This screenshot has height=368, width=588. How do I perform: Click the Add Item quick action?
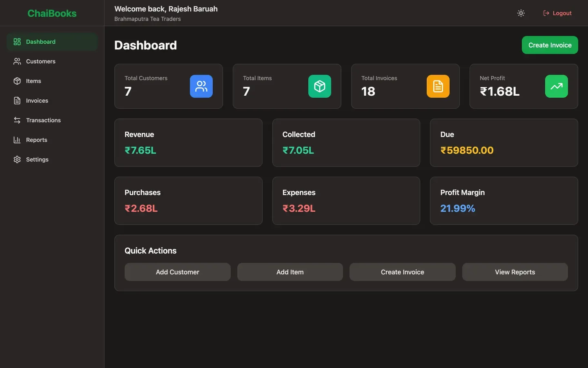click(290, 272)
